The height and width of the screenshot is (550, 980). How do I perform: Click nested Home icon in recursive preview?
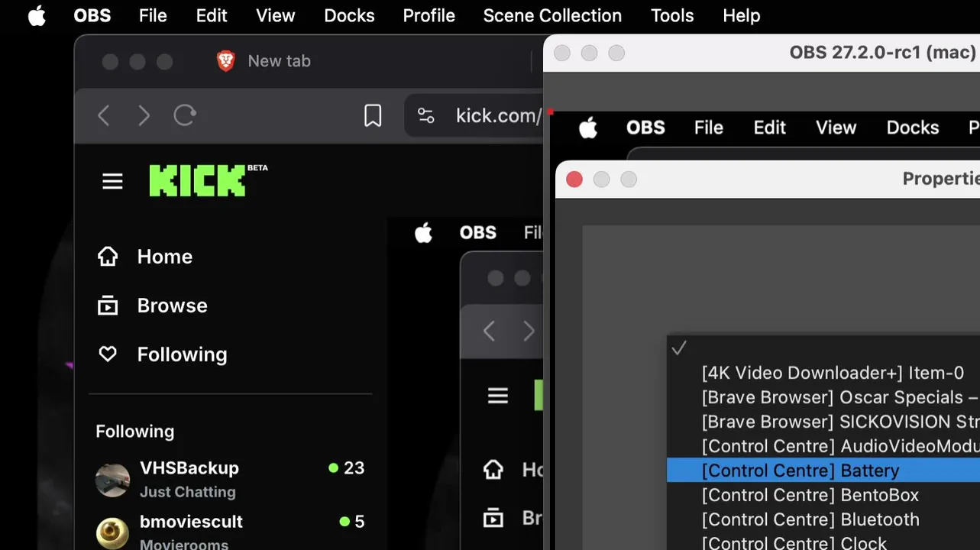pyautogui.click(x=493, y=469)
